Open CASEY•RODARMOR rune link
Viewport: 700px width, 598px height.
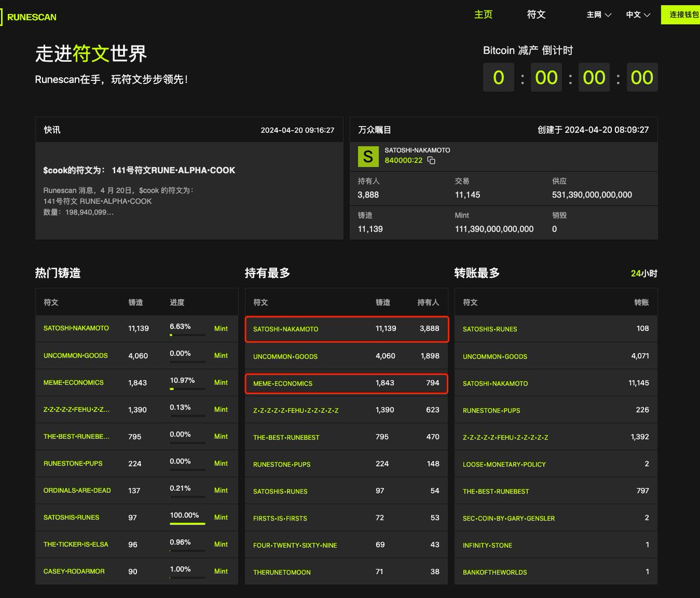coord(74,571)
